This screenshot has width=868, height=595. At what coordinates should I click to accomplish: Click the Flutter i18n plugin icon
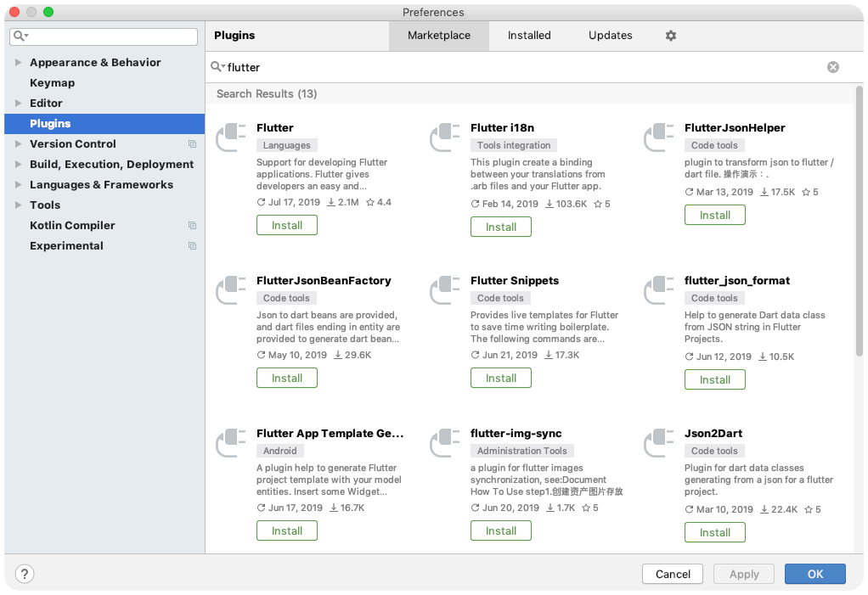tap(445, 138)
